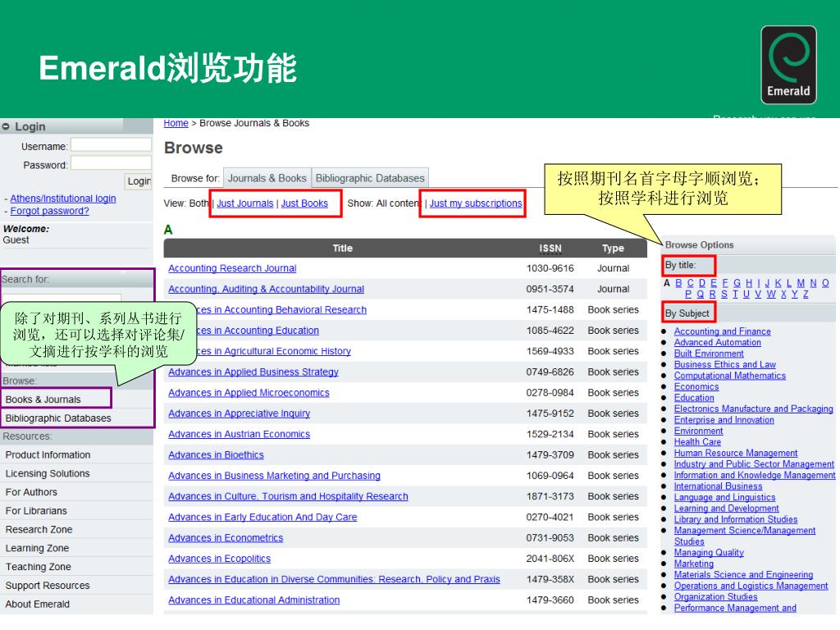840x630 pixels.
Task: Browse International Business subject
Action: 718,486
